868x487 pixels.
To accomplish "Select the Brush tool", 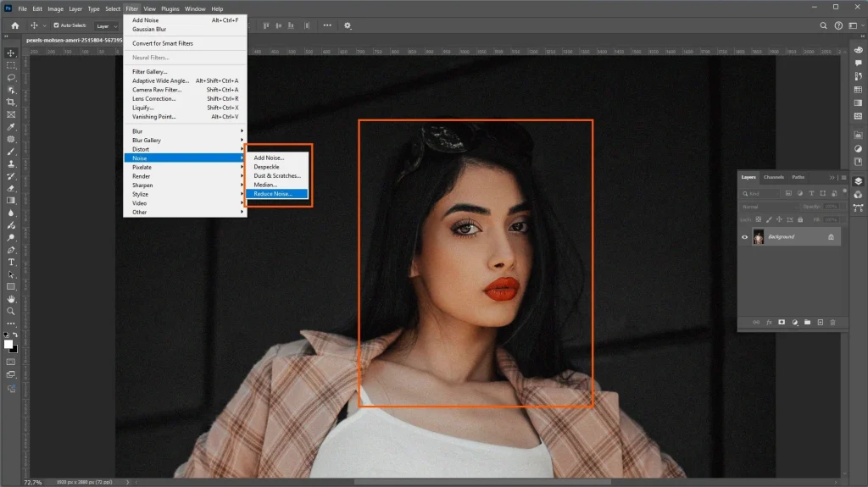I will [11, 152].
